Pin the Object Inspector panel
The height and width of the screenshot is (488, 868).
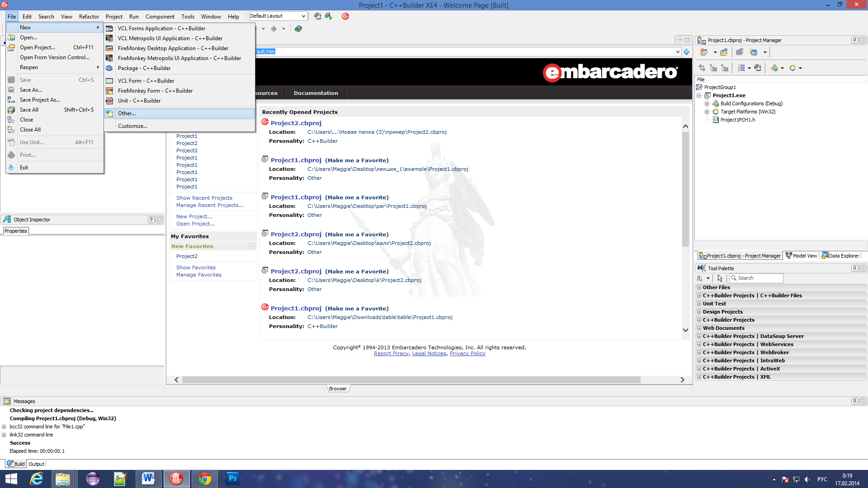(151, 220)
